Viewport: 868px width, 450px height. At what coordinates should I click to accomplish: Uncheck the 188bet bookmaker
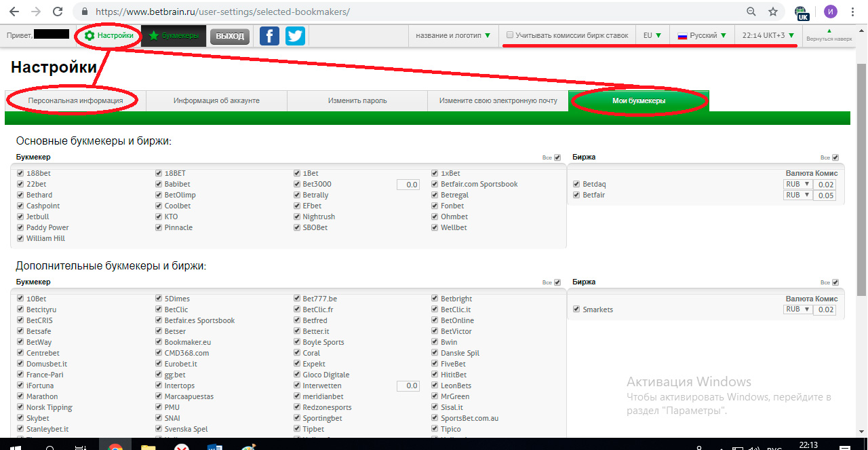click(x=21, y=173)
